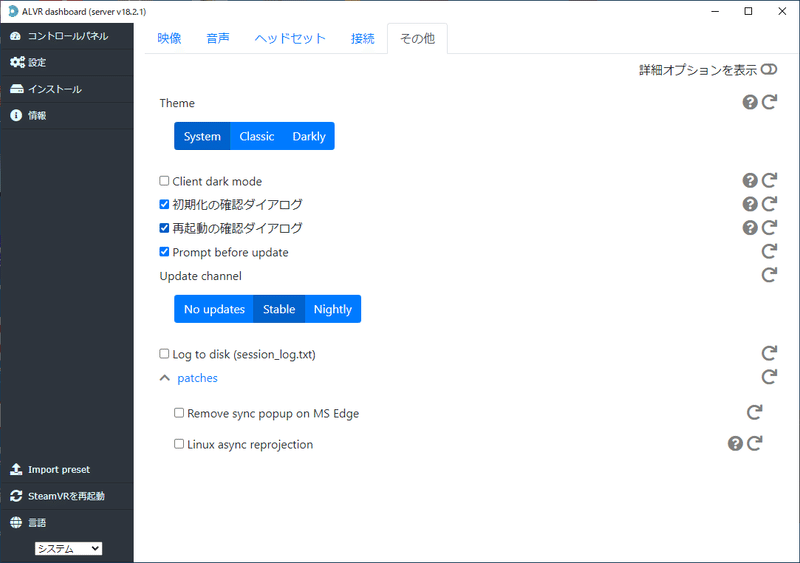Open help for Theme setting
The width and height of the screenshot is (800, 563).
749,102
